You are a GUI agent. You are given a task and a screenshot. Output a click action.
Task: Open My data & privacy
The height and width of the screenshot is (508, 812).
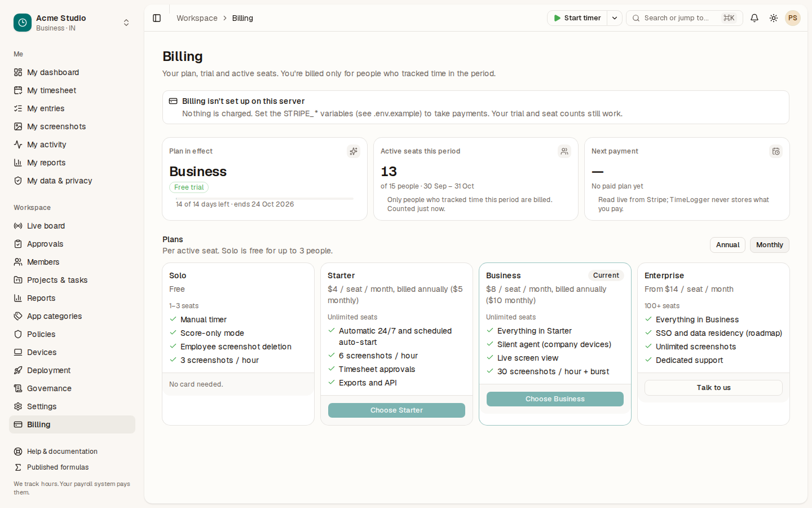[x=72, y=181]
